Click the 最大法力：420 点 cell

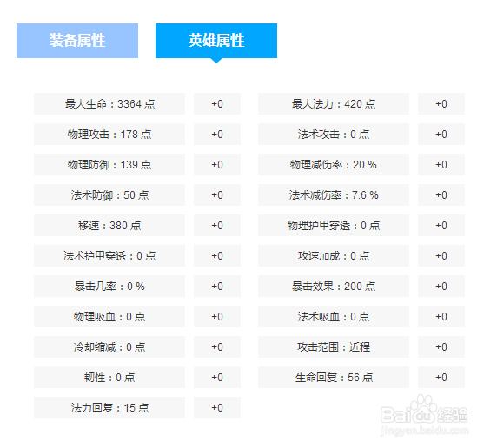pos(334,104)
